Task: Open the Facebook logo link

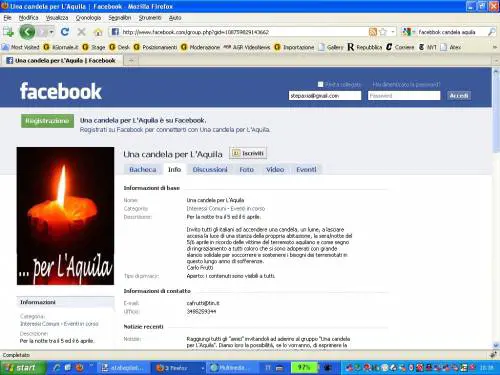Action: (x=61, y=91)
